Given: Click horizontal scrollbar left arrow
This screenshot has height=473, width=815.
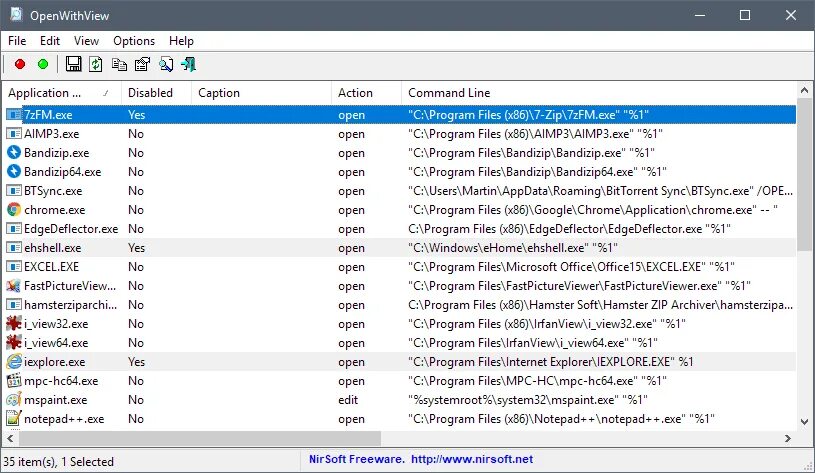Looking at the screenshot, I should [10, 439].
